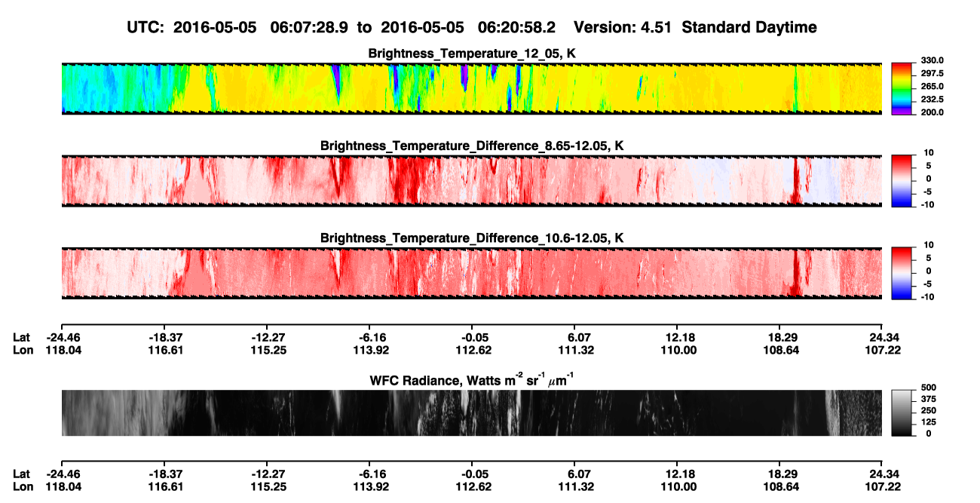This screenshot has height=503, width=980.
Task: Click the WFC Radiance plot title
Action: (x=472, y=379)
